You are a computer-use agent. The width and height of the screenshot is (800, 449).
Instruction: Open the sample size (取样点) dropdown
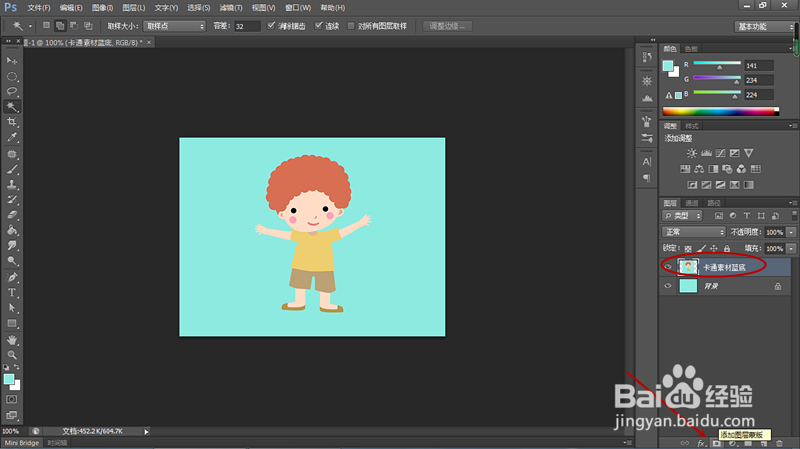(x=174, y=26)
